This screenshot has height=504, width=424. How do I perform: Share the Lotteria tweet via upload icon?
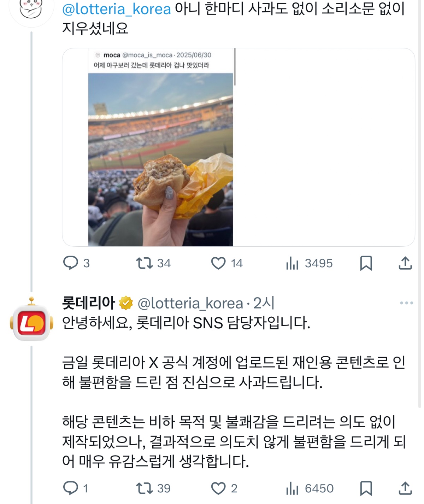click(405, 488)
